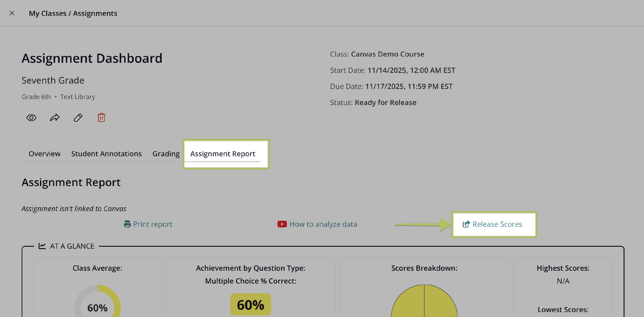The image size is (644, 317).
Task: Click the printer icon beside Print report
Action: click(127, 224)
